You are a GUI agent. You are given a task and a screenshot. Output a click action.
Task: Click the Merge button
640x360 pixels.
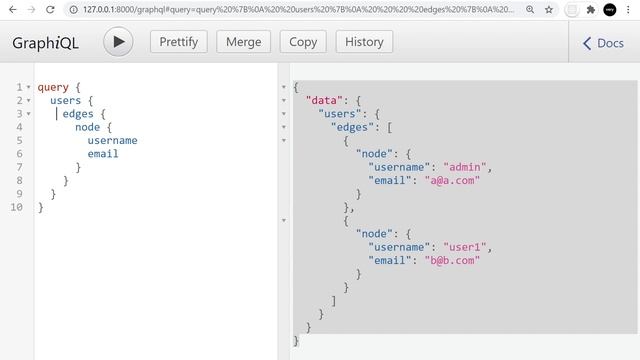pos(243,42)
